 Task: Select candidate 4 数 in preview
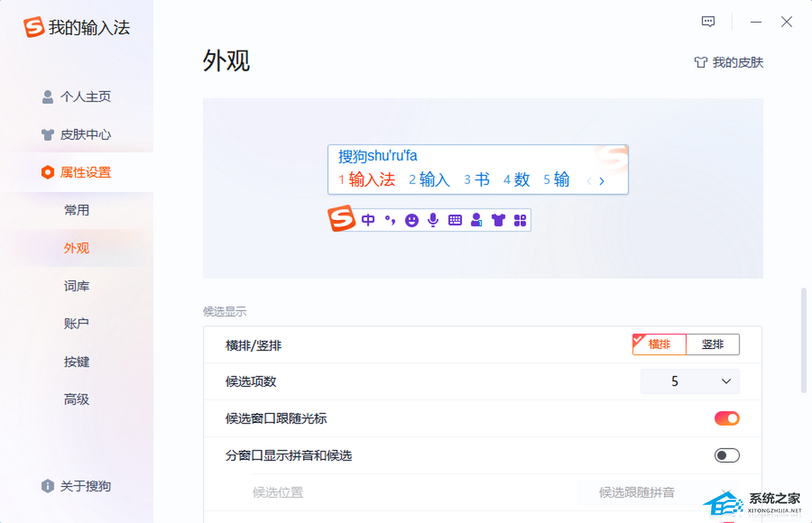point(516,179)
